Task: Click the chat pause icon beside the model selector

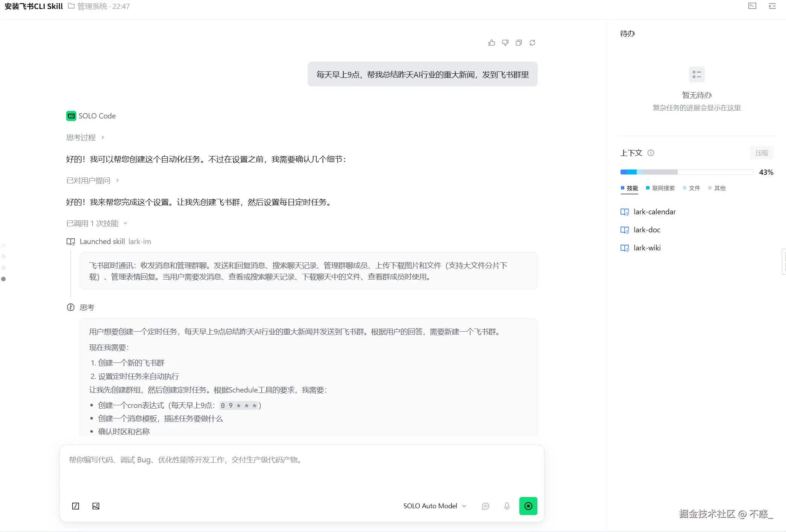Action: (x=486, y=506)
